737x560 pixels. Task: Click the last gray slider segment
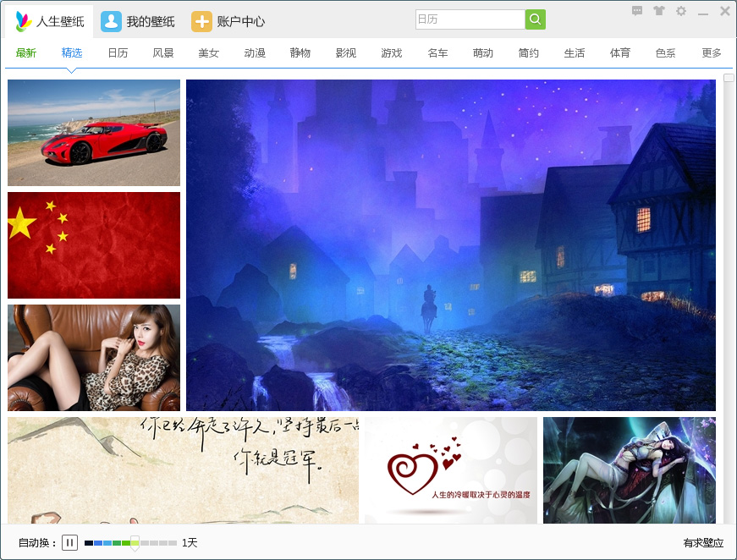(173, 543)
